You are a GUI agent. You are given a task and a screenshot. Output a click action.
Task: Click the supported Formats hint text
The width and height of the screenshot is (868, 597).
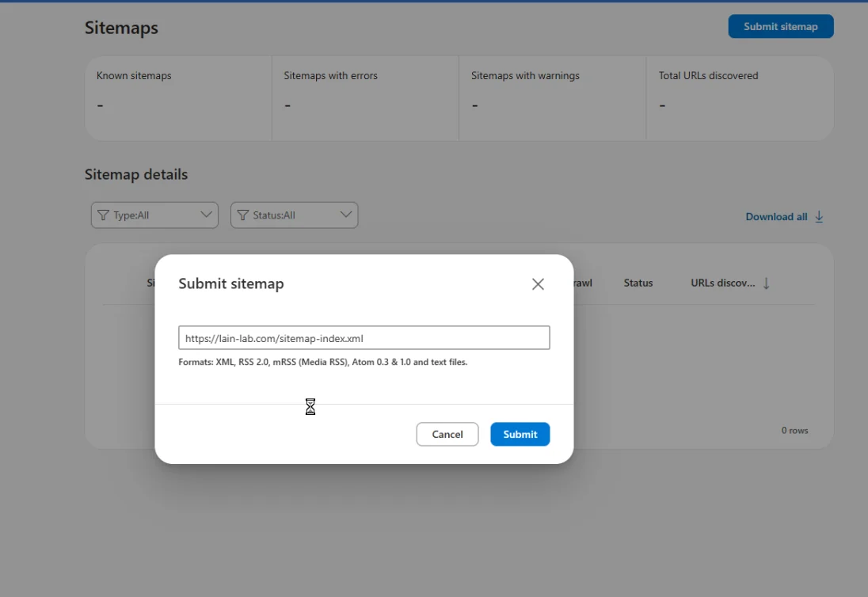[322, 363]
